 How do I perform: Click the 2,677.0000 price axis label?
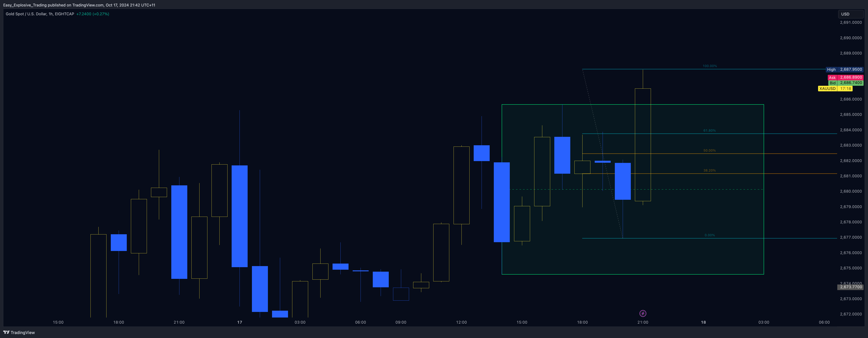tap(851, 237)
